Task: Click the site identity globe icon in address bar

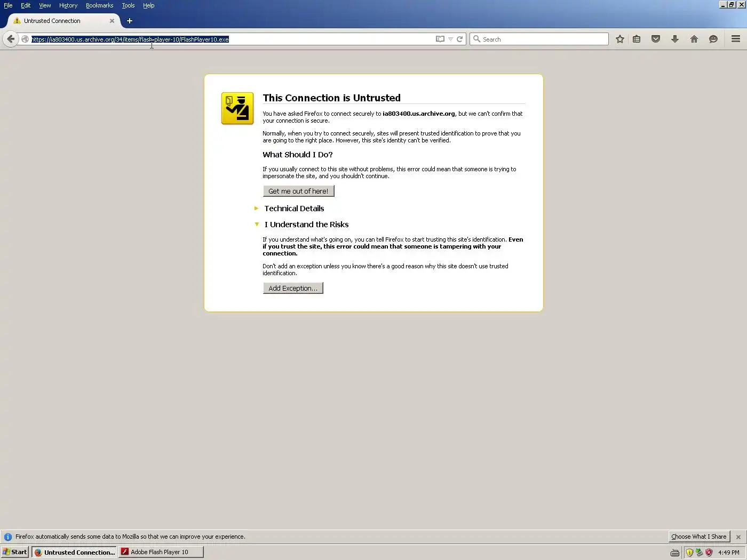Action: pos(25,39)
